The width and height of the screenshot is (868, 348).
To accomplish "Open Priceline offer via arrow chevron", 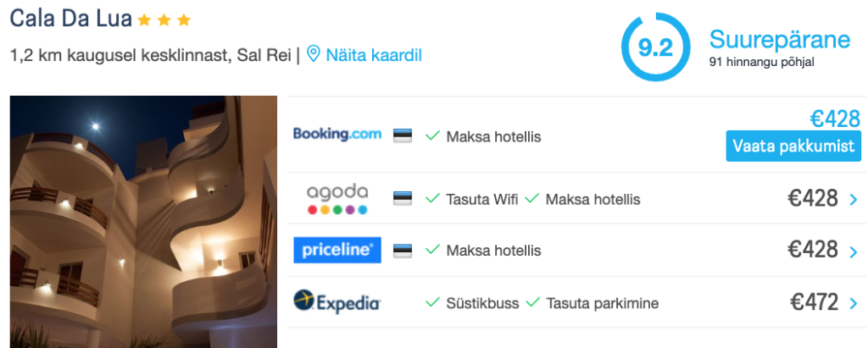I will [853, 251].
